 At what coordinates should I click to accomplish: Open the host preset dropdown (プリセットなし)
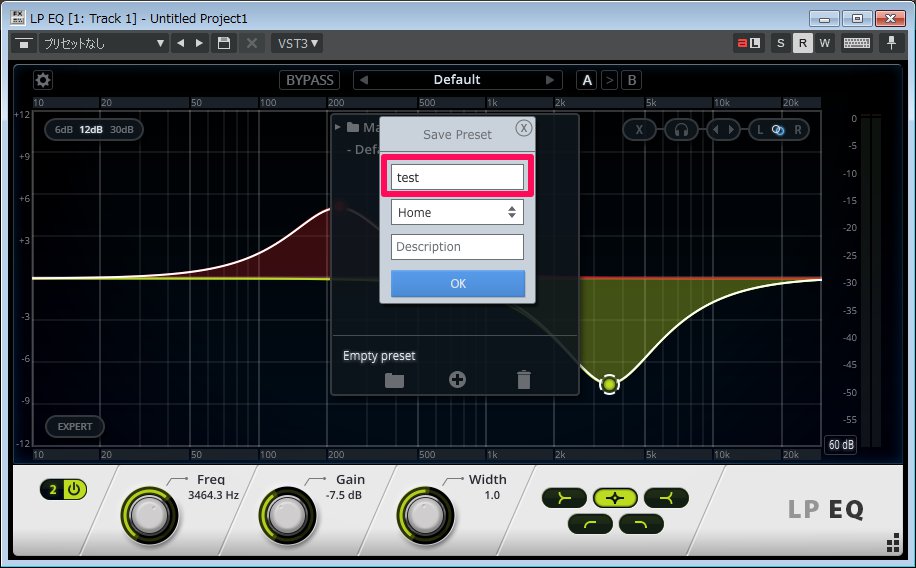tap(103, 43)
